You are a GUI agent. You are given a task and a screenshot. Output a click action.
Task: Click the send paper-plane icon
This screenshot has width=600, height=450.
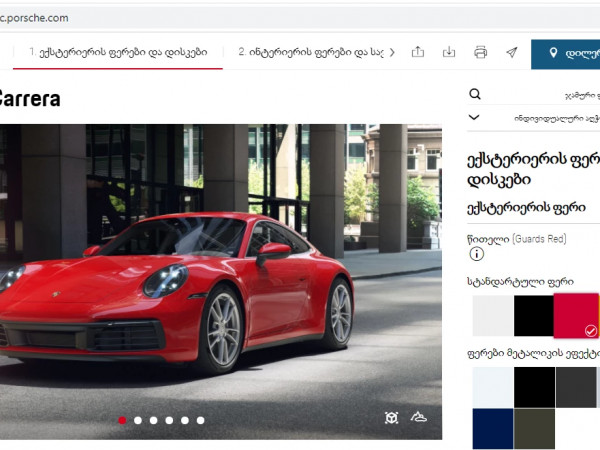[x=511, y=52]
